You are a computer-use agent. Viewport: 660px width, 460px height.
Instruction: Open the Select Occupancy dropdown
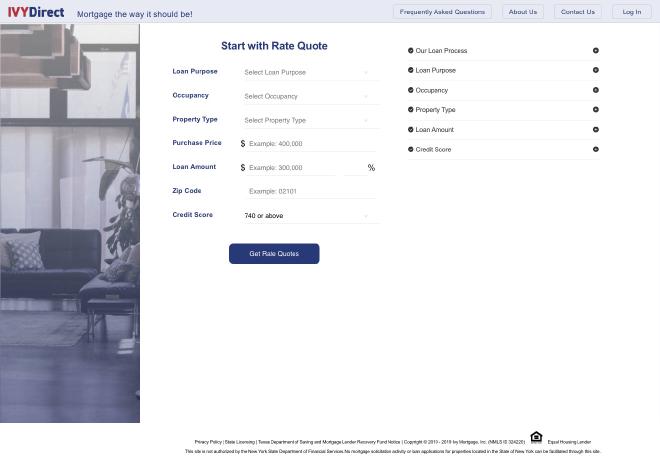pos(306,96)
